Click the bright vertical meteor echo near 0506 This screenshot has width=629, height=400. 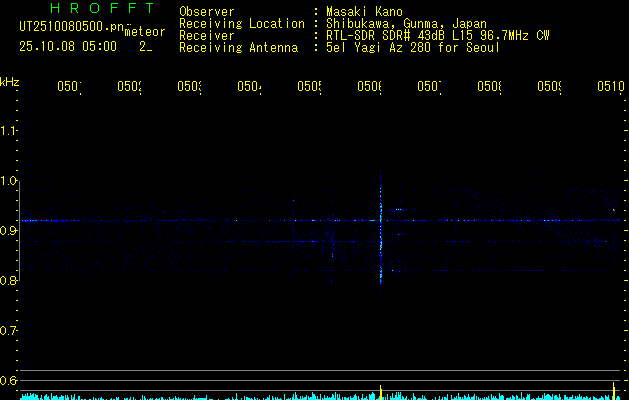tap(381, 235)
